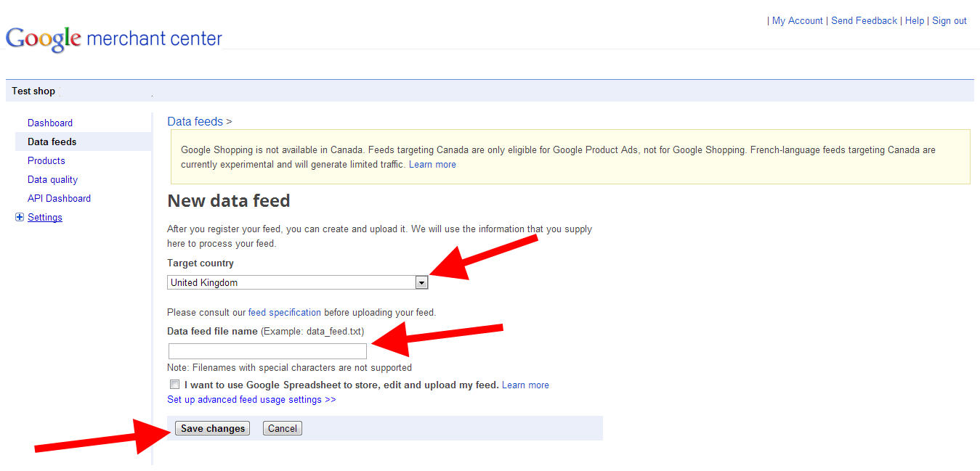Click the Data feed file name field
Screen dimensions: 980x471
click(x=267, y=351)
